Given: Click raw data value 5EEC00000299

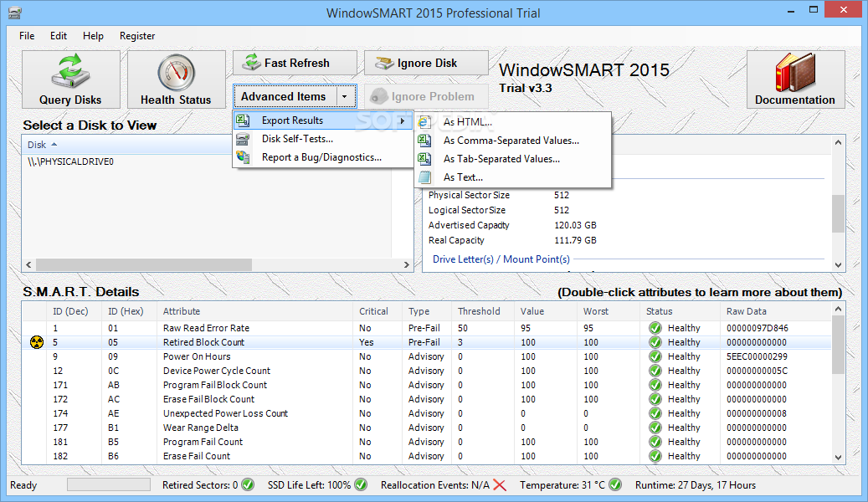Looking at the screenshot, I should (757, 356).
